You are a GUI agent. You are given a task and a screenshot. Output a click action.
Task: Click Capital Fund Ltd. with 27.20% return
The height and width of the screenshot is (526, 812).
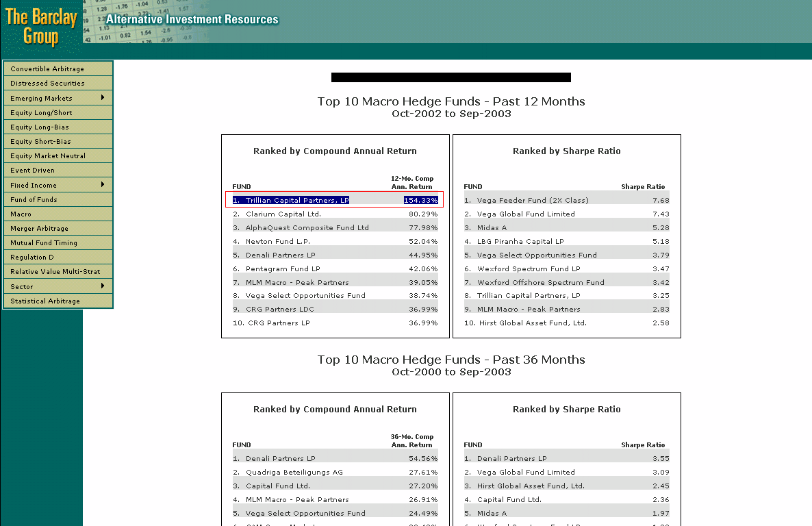(x=335, y=486)
